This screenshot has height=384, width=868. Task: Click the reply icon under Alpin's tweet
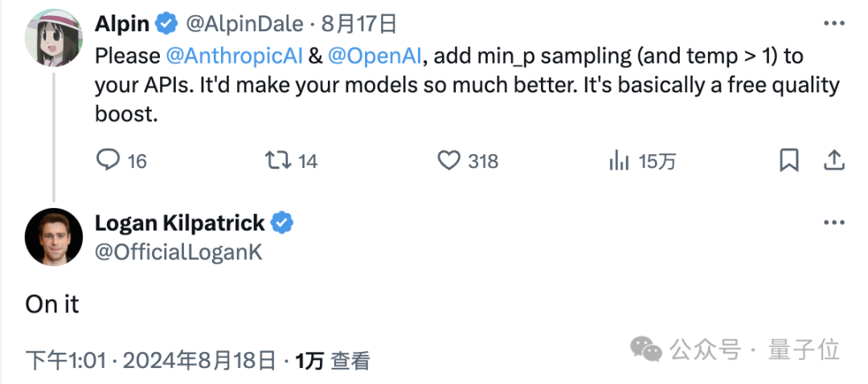(108, 161)
